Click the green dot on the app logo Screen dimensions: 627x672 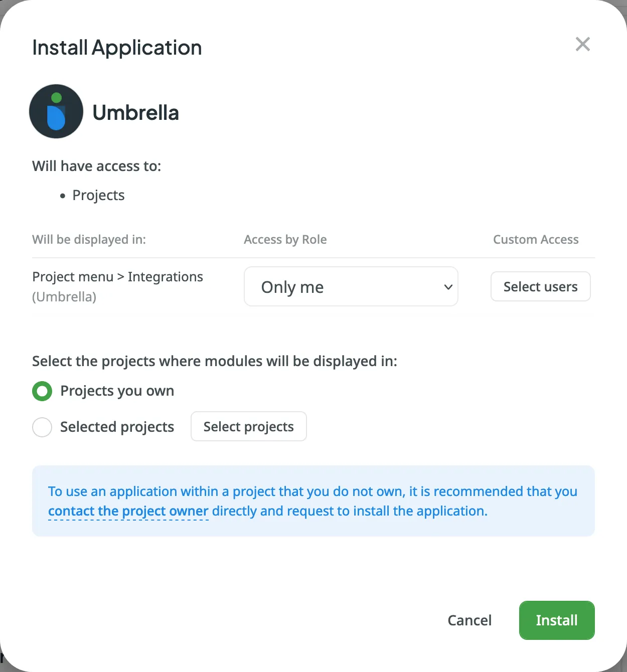[57, 96]
